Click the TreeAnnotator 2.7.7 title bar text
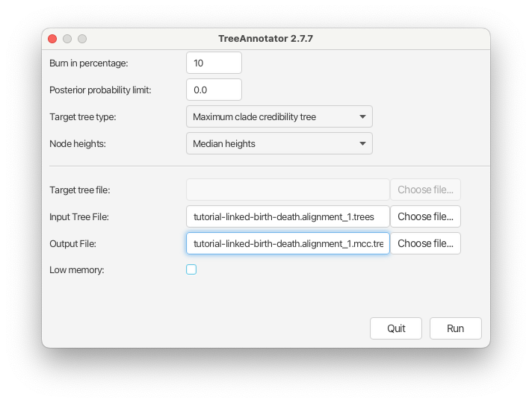Viewport: 532px width, 403px height. point(265,39)
